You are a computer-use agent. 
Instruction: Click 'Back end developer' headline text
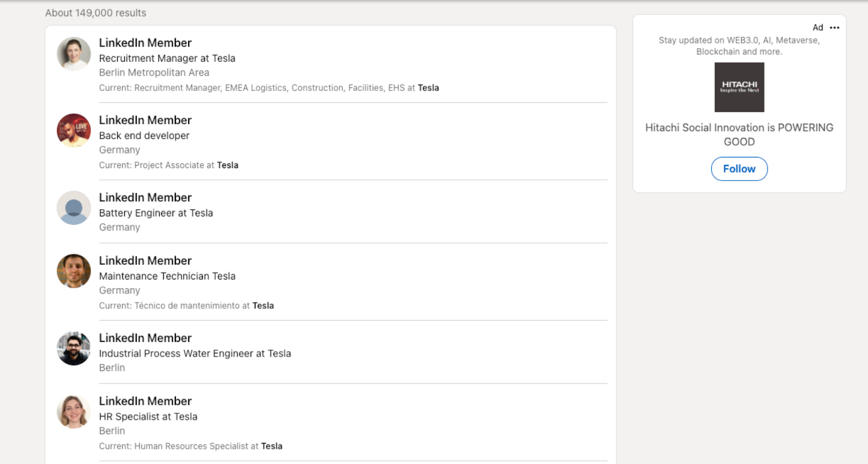pyautogui.click(x=144, y=136)
